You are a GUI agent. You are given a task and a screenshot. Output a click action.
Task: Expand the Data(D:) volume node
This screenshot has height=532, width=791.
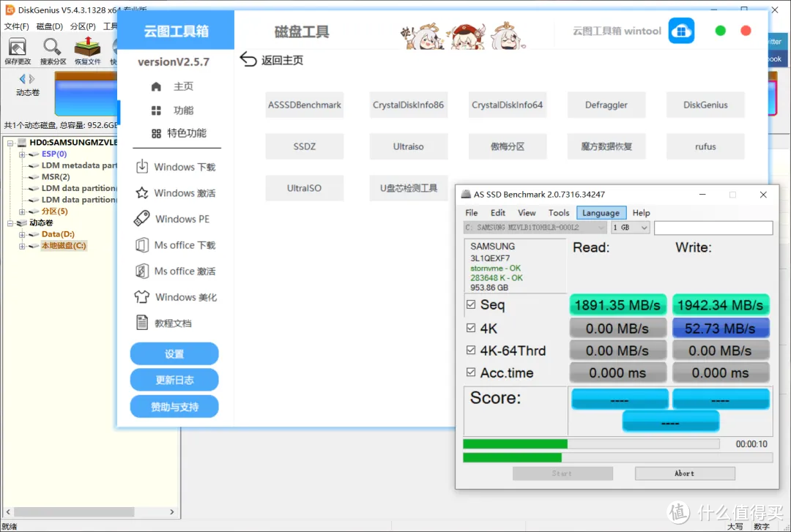[x=22, y=234]
